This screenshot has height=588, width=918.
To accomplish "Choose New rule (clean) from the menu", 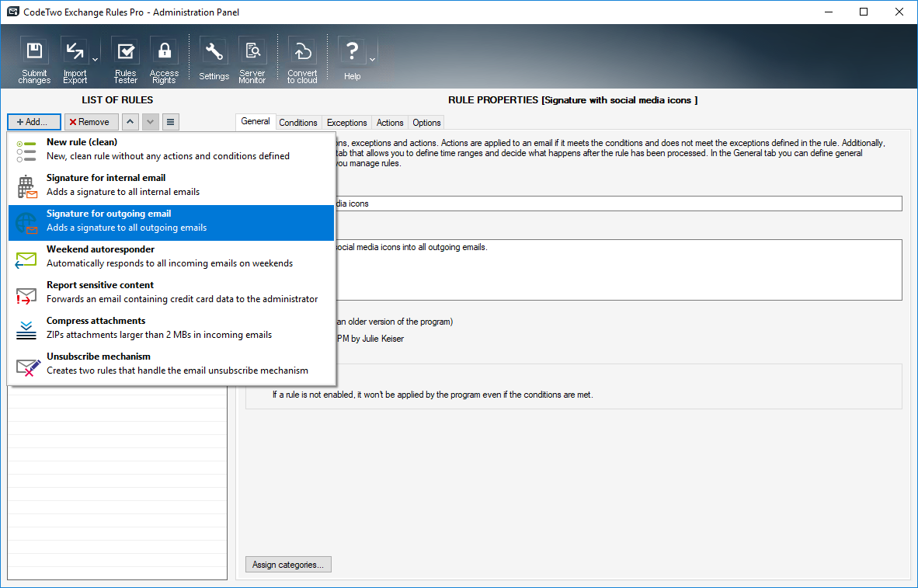I will tap(171, 151).
